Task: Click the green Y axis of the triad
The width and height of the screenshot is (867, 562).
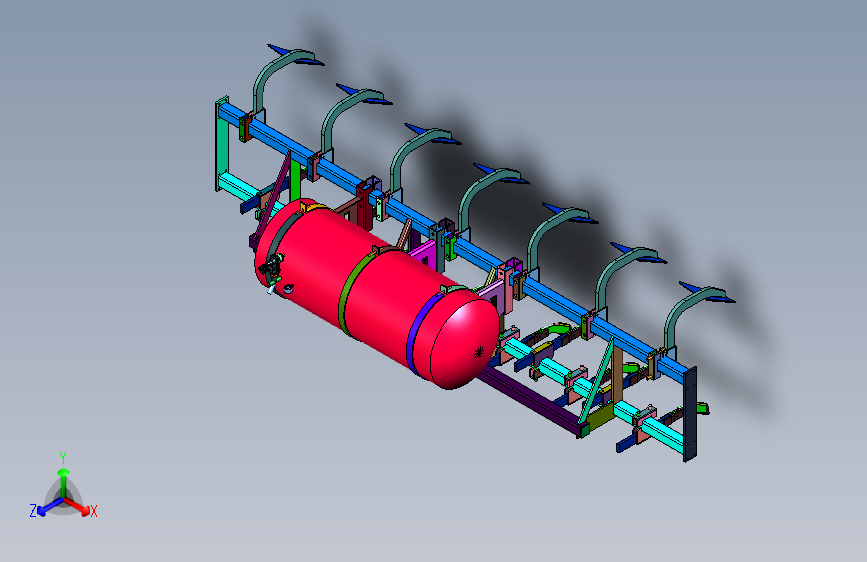Action: click(x=64, y=481)
